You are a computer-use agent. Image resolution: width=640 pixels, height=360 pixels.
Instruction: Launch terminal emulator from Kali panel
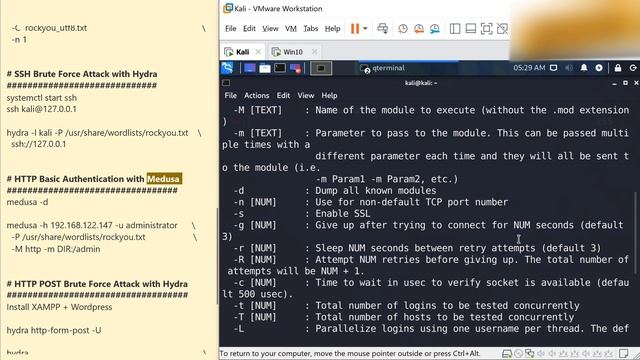(280, 68)
